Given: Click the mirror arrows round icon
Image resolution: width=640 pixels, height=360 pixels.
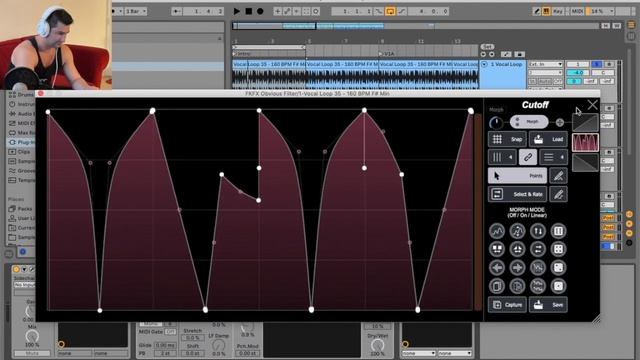Looking at the screenshot, I should point(517,249).
